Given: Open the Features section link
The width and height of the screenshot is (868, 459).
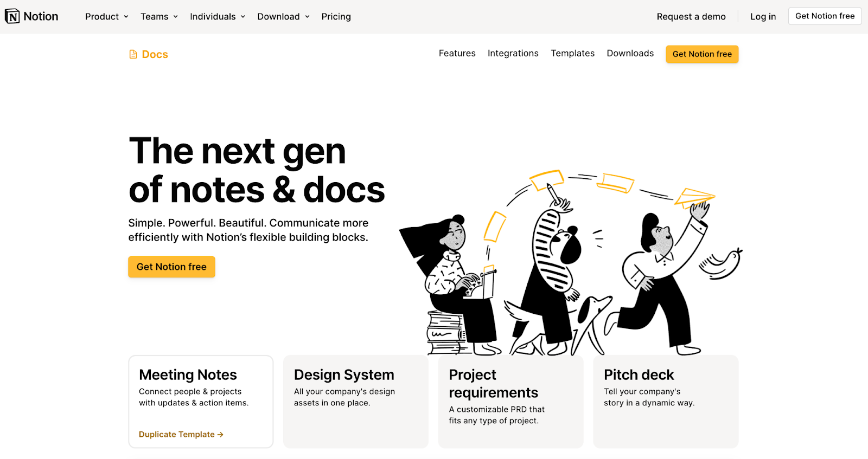Looking at the screenshot, I should click(457, 53).
